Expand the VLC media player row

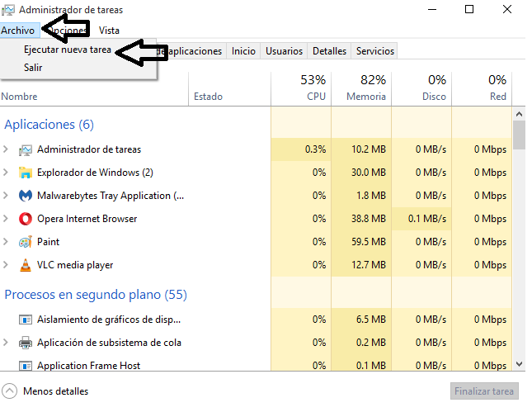6,265
